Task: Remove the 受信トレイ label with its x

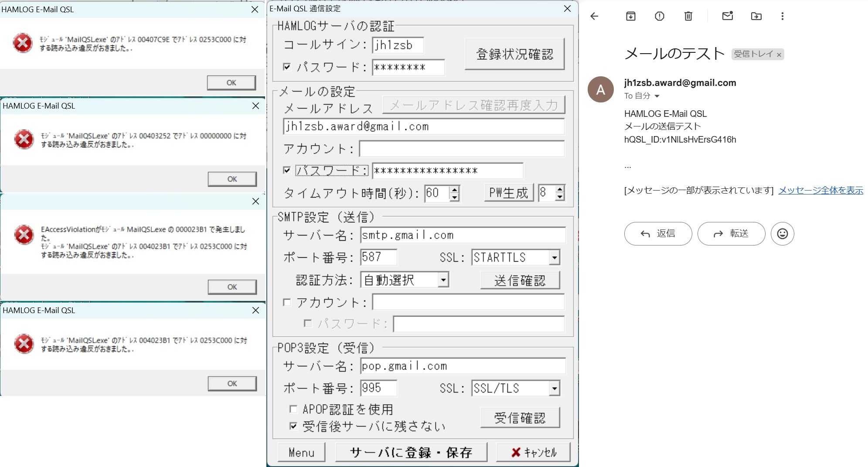Action: (779, 55)
